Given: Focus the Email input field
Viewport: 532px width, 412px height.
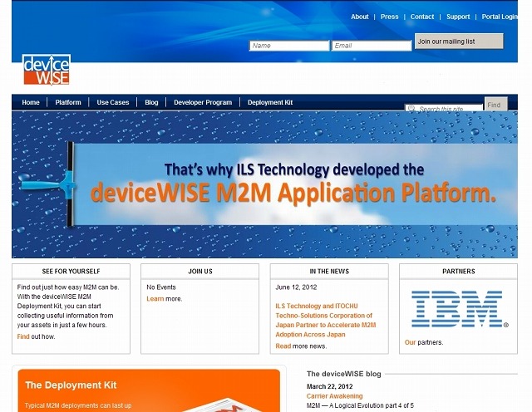Looking at the screenshot, I should click(372, 46).
